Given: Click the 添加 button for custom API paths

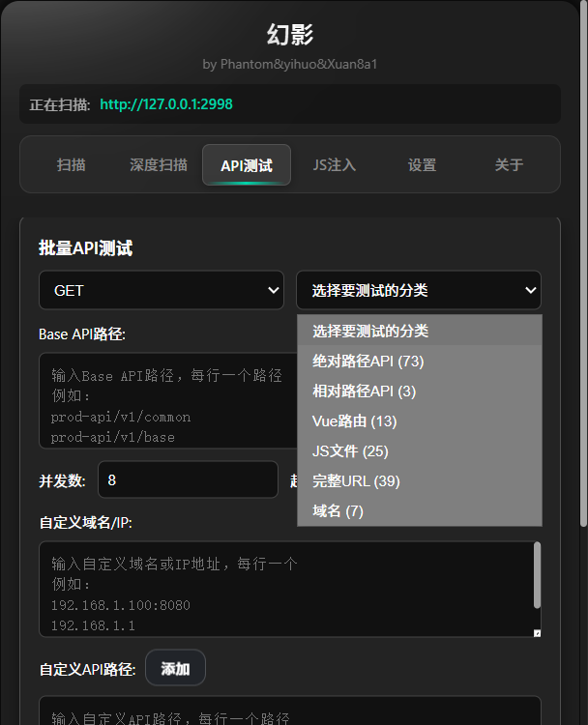Looking at the screenshot, I should click(x=175, y=669).
